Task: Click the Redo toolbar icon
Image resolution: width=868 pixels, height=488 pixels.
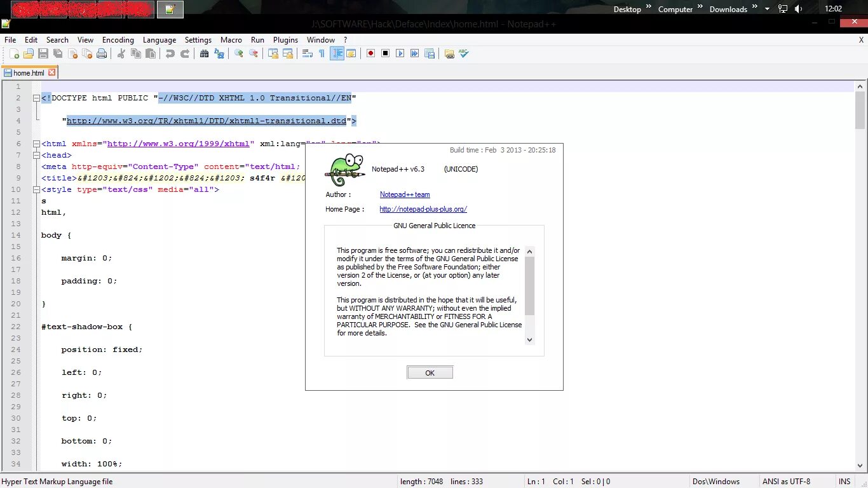Action: (x=185, y=53)
